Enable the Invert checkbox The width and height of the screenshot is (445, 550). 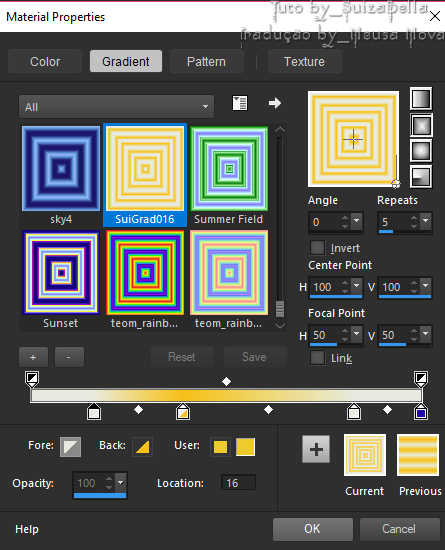coord(317,247)
